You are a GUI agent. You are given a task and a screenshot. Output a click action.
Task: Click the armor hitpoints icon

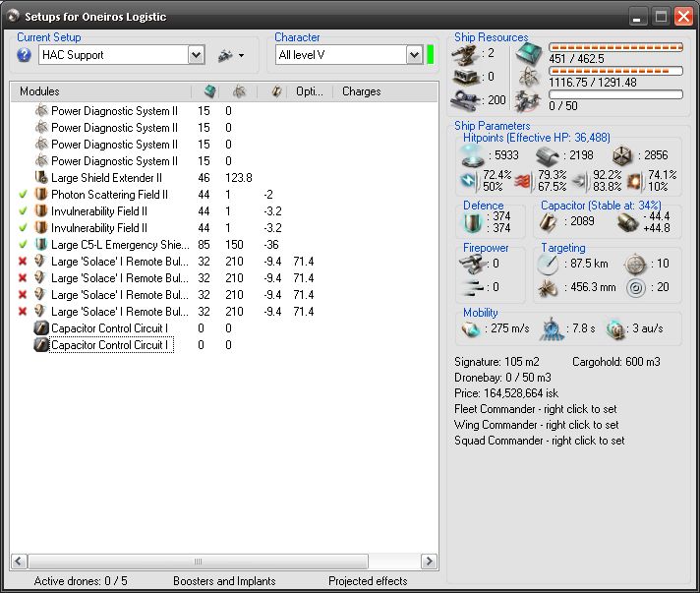click(547, 155)
